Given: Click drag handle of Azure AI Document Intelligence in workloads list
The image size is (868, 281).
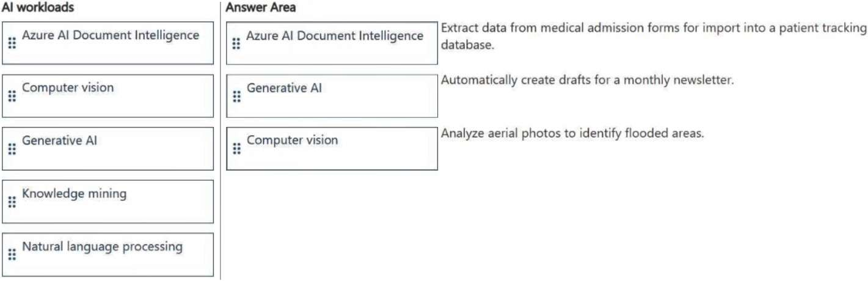Looking at the screenshot, I should pos(12,43).
